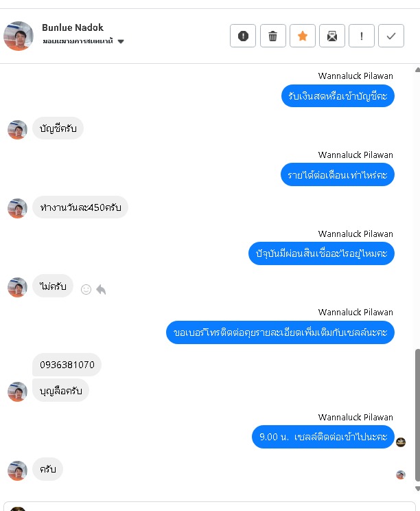Select the phone number 0936381070 message
Viewport: 420px width, 511px height.
[x=67, y=365]
